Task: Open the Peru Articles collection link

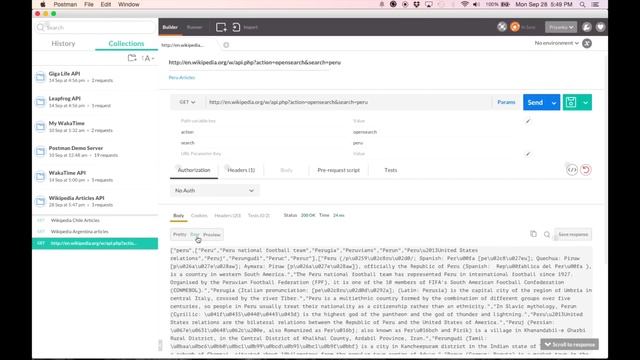Action: click(182, 78)
